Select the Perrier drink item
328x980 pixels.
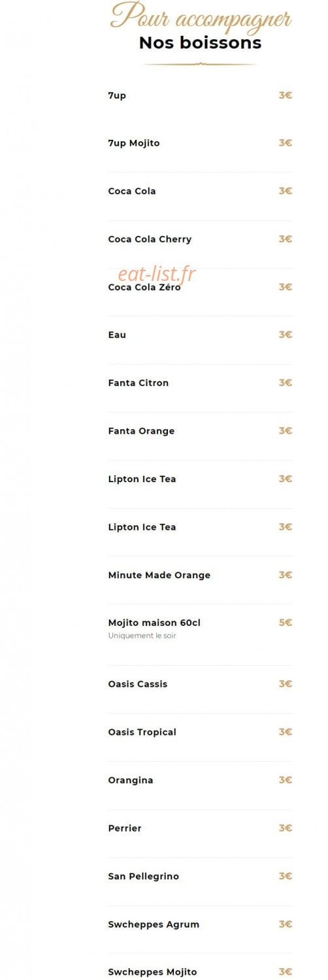125,828
